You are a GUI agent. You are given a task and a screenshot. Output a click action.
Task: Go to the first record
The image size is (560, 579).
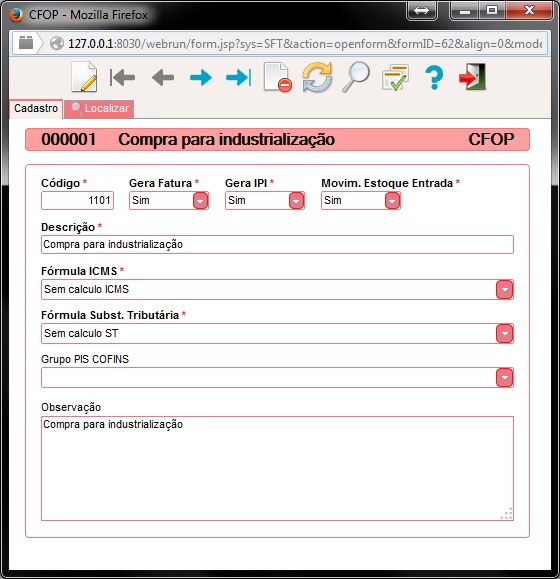pyautogui.click(x=123, y=78)
